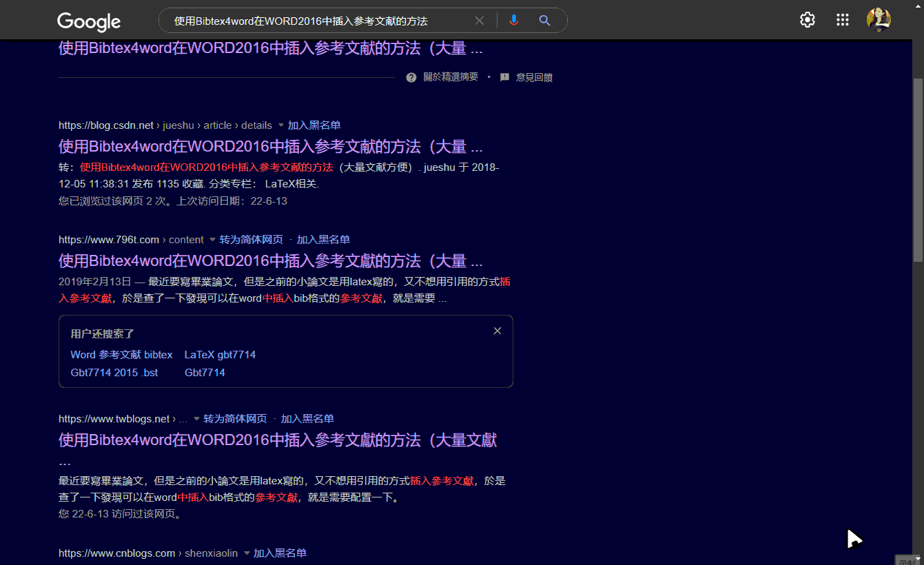Viewport: 924px width, 565px height.
Task: Click 转为简体网页 for the 796t.com result
Action: (x=251, y=240)
